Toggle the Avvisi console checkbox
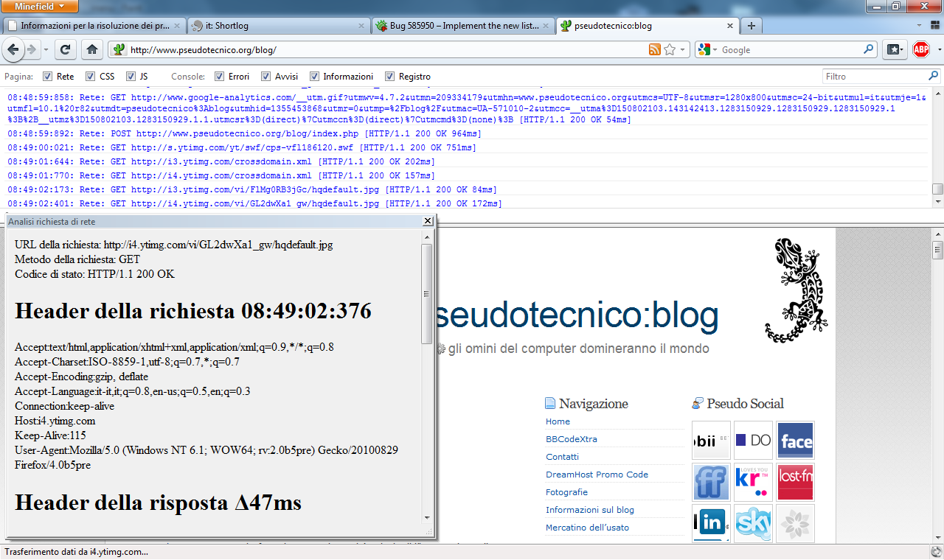This screenshot has height=560, width=944. pyautogui.click(x=265, y=77)
